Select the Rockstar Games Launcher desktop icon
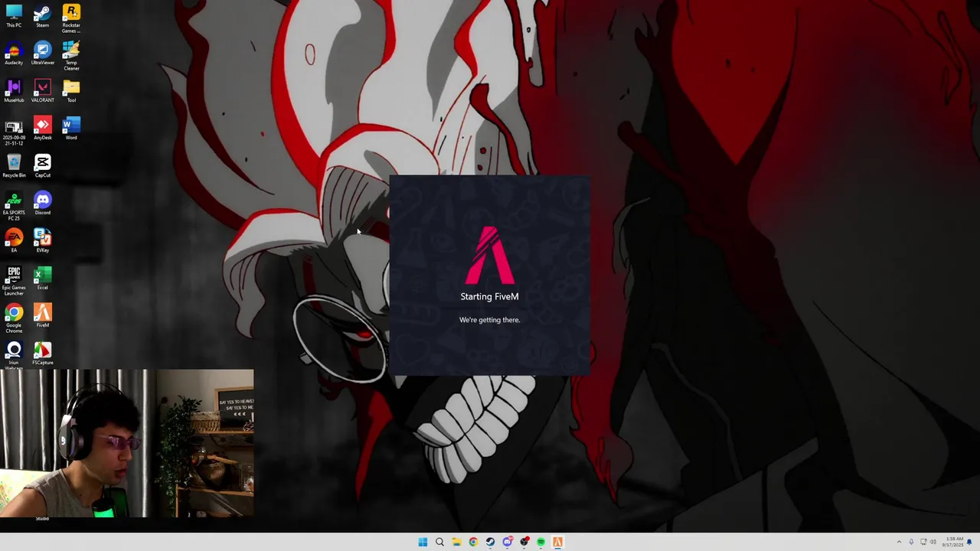This screenshot has height=551, width=980. 71,19
